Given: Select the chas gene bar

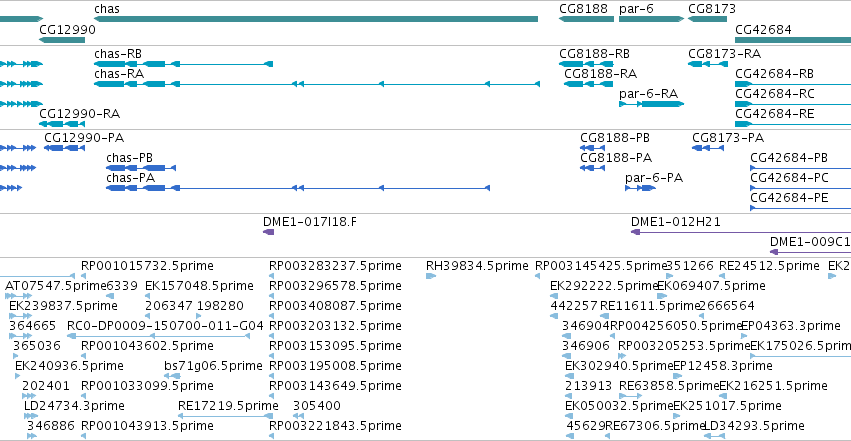Looking at the screenshot, I should pyautogui.click(x=316, y=19).
